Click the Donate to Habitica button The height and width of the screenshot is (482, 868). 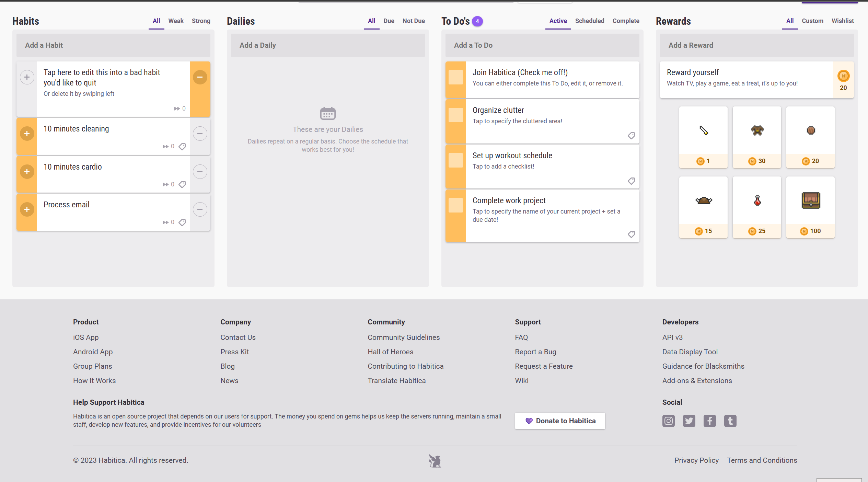[x=560, y=421]
